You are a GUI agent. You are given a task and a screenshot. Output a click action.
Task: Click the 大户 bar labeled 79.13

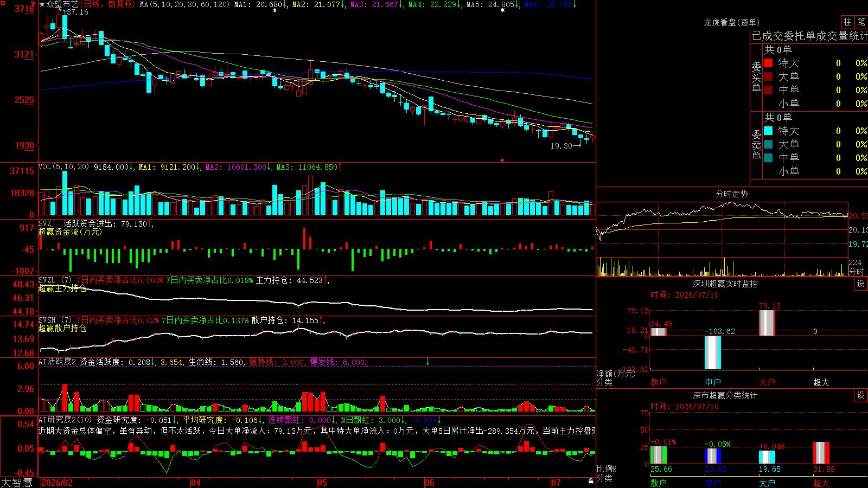pos(767,323)
